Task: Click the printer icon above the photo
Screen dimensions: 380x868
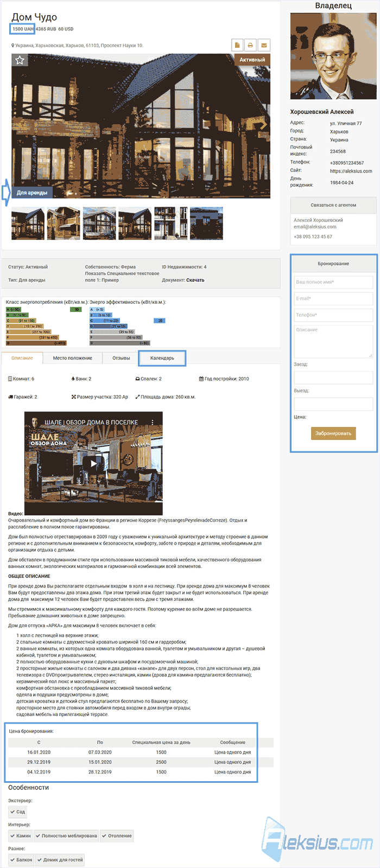Action: (x=250, y=45)
